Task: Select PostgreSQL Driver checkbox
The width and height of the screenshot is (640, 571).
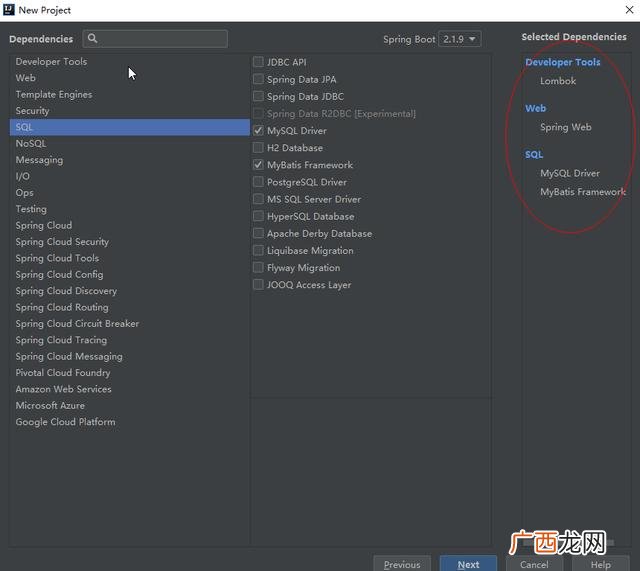Action: [x=258, y=182]
